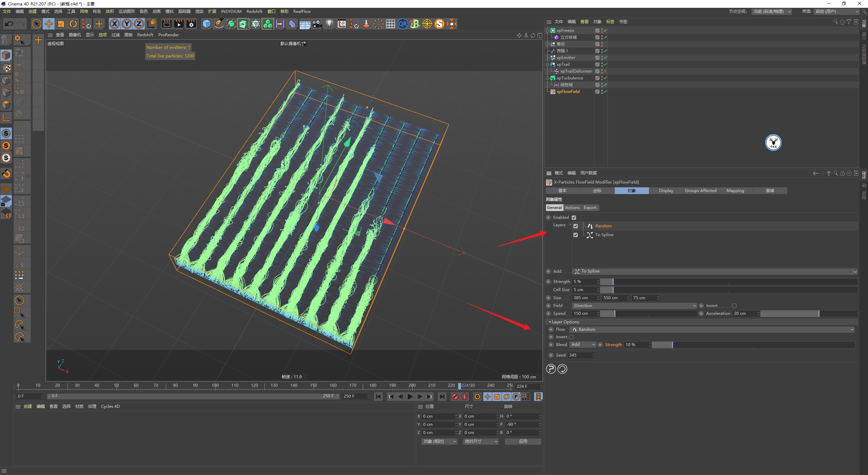This screenshot has width=868, height=475.
Task: Click the Undo arrow icon
Action: click(9, 24)
